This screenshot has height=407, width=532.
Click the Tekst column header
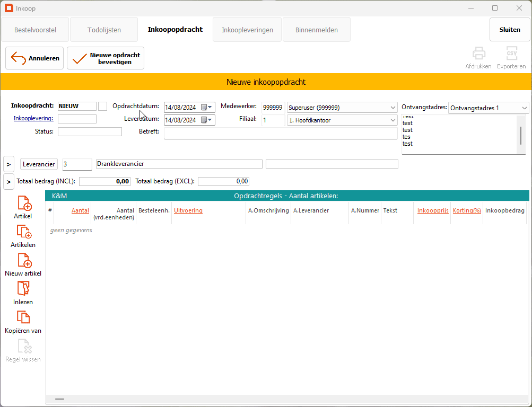click(x=390, y=210)
